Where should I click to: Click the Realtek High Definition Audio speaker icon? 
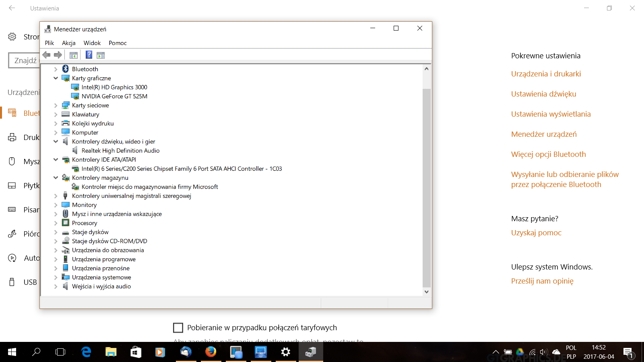[x=75, y=150]
